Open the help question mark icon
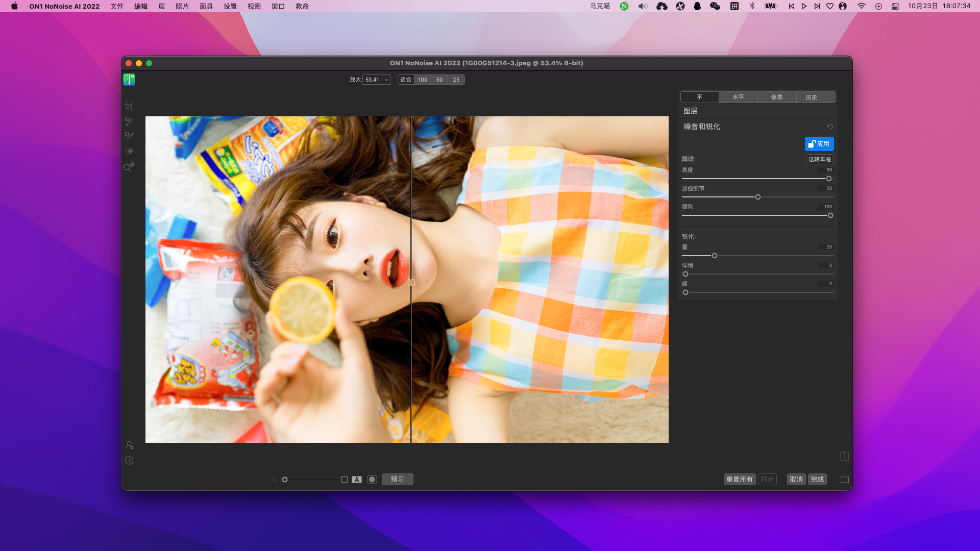 [x=129, y=460]
